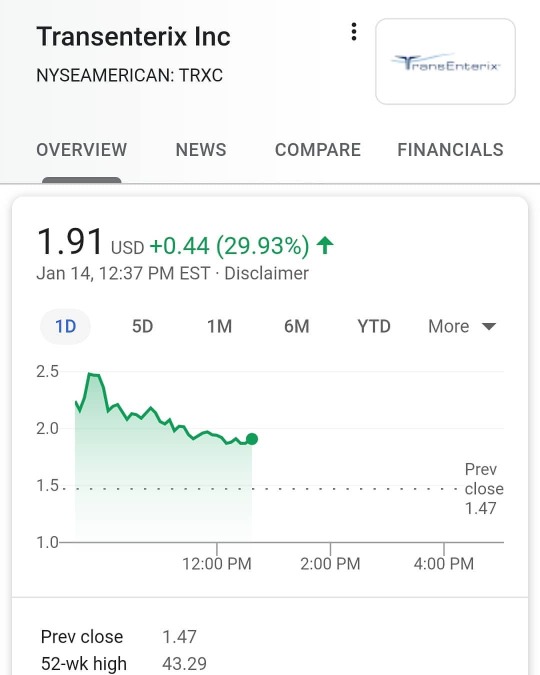540x675 pixels.
Task: Select the 5D chart range
Action: 143,326
